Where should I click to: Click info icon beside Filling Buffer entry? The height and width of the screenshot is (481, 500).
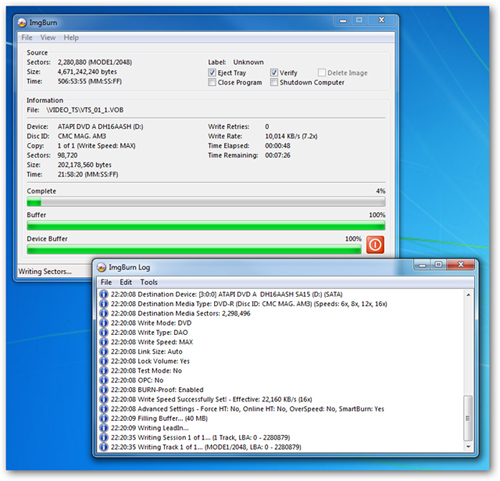[104, 418]
